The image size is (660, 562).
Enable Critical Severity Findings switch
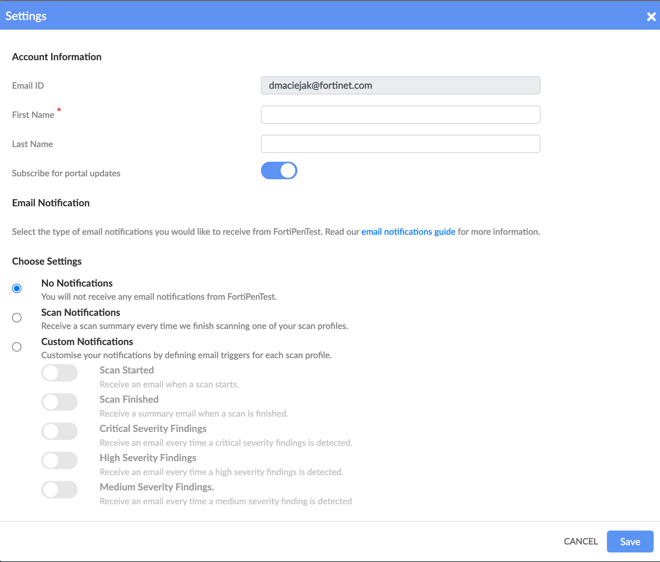(x=60, y=431)
